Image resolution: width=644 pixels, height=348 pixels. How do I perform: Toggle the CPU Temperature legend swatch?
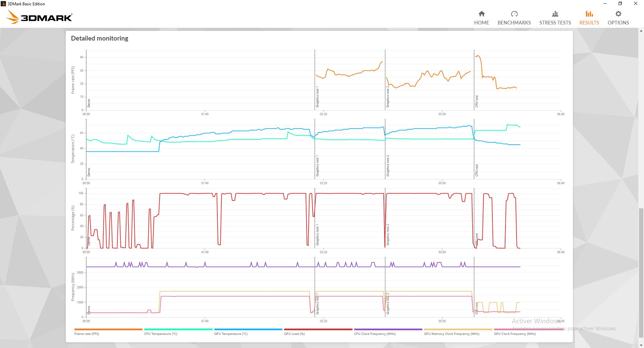pos(178,329)
